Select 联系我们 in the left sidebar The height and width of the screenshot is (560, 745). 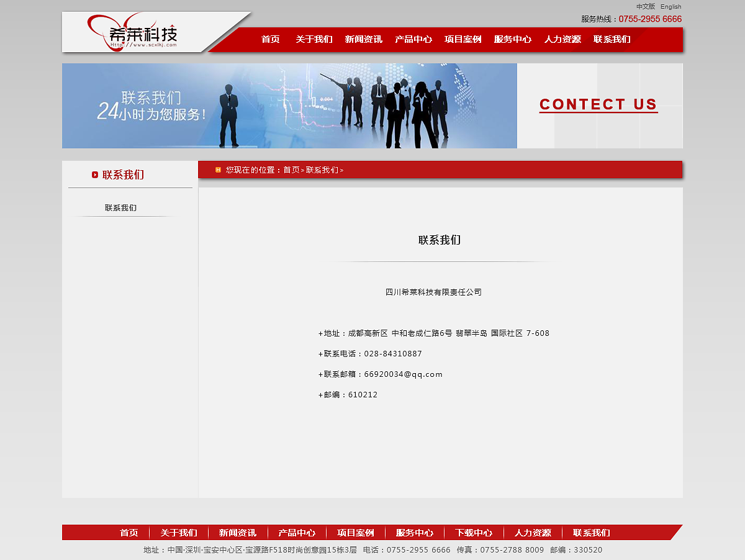click(x=120, y=208)
